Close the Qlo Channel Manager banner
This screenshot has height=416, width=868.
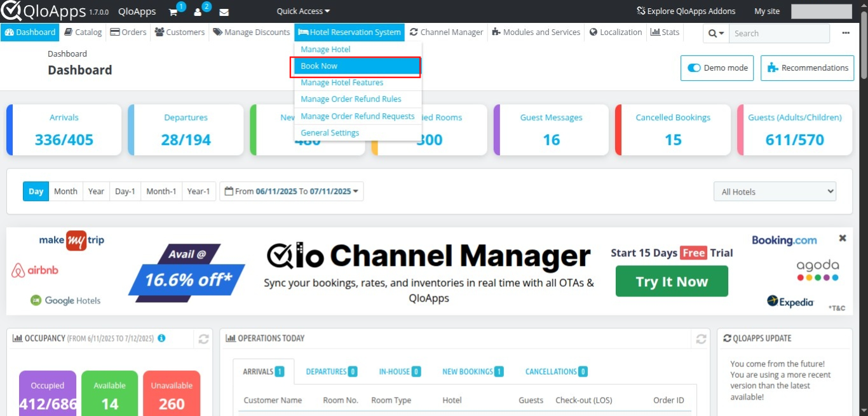click(843, 239)
